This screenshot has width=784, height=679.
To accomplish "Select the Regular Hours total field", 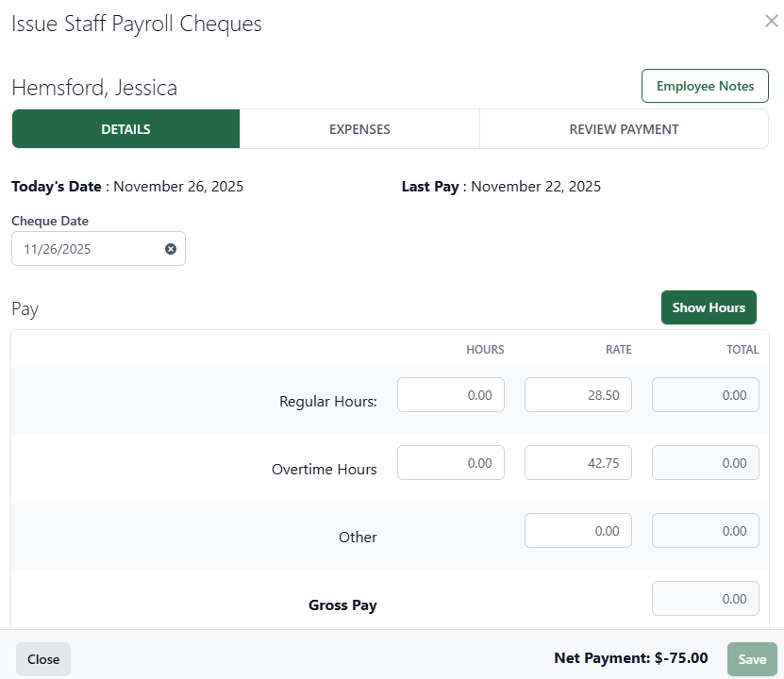I will (x=705, y=395).
